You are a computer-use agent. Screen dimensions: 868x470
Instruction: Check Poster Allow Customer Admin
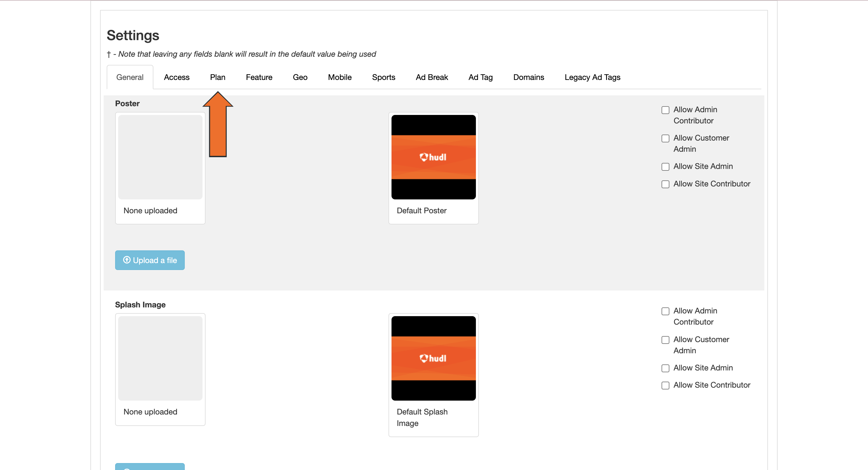[665, 138]
